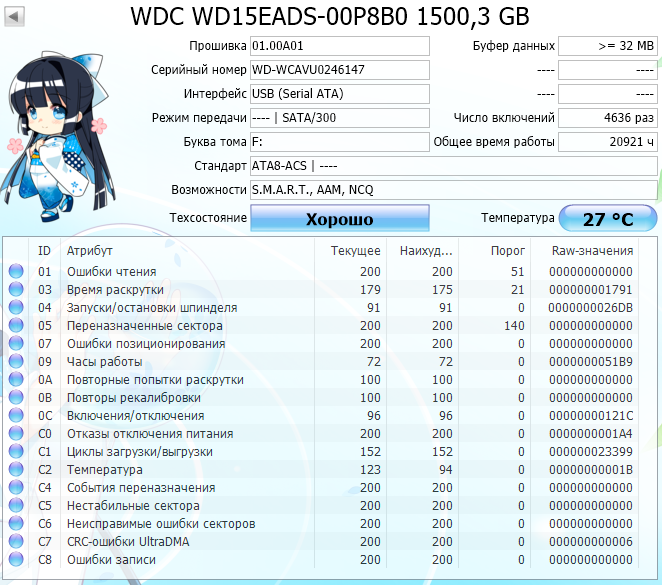Click the Прошивка field 01.00A01
This screenshot has width=662, height=585.
coord(340,46)
